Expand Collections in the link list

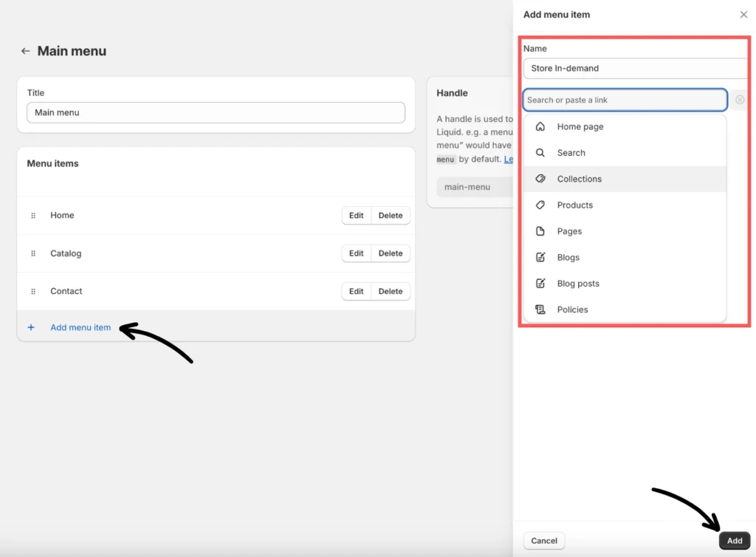pos(579,179)
